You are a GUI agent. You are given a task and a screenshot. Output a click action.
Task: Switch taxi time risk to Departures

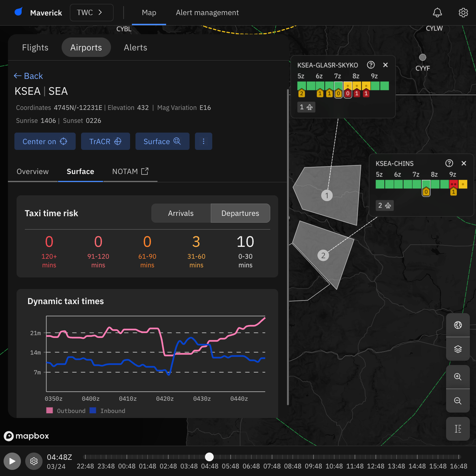pyautogui.click(x=240, y=213)
